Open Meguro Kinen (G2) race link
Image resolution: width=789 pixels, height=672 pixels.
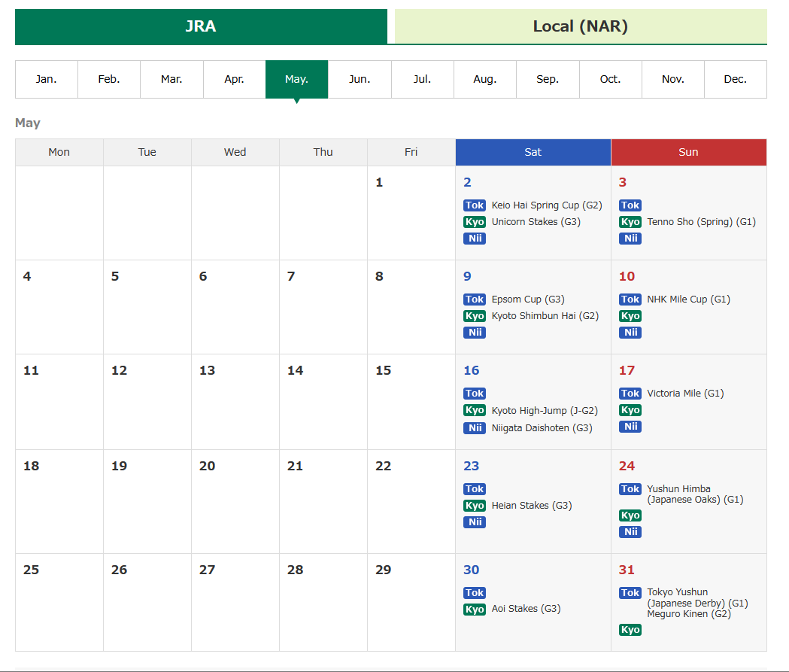tap(689, 614)
